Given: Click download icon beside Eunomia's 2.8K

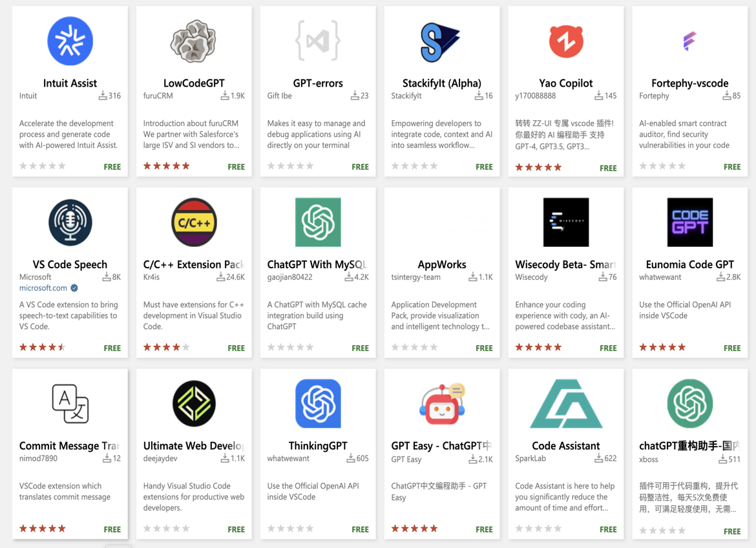Looking at the screenshot, I should coord(721,277).
